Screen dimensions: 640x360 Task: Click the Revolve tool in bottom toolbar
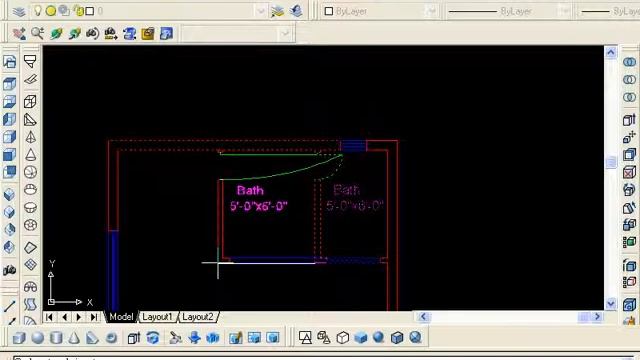[x=153, y=338]
